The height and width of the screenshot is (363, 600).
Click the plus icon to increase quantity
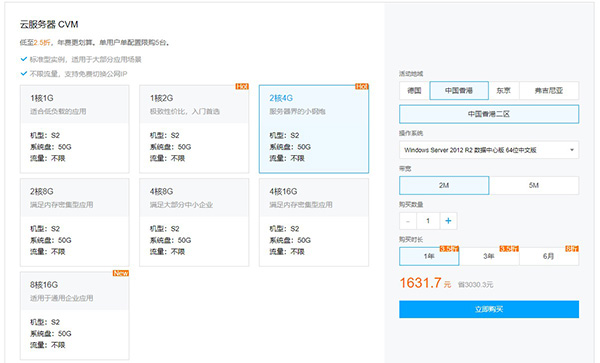coord(448,221)
